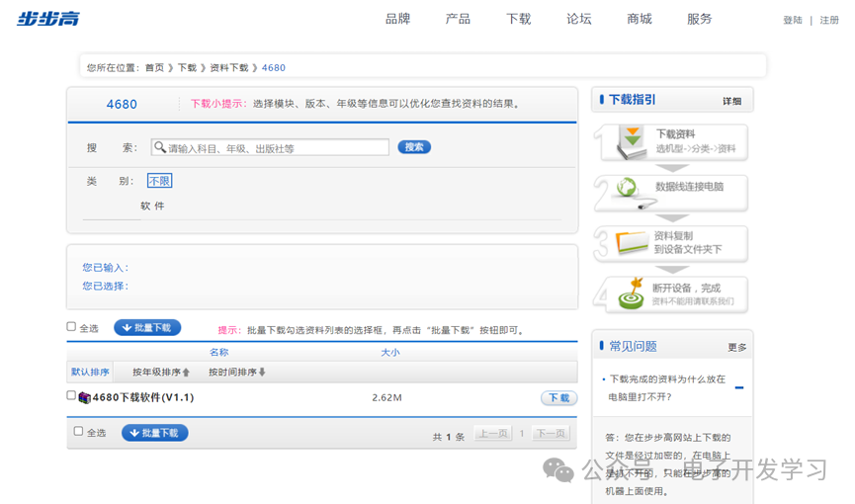
Task: Click the 4680 heading title
Action: 122,104
